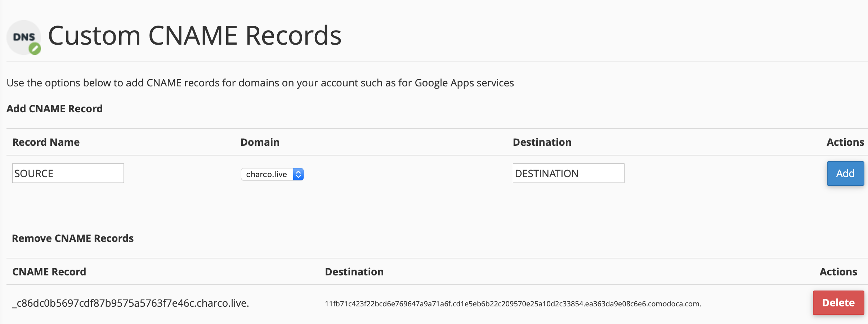Click the Custom CNAME Records heading

tap(194, 36)
